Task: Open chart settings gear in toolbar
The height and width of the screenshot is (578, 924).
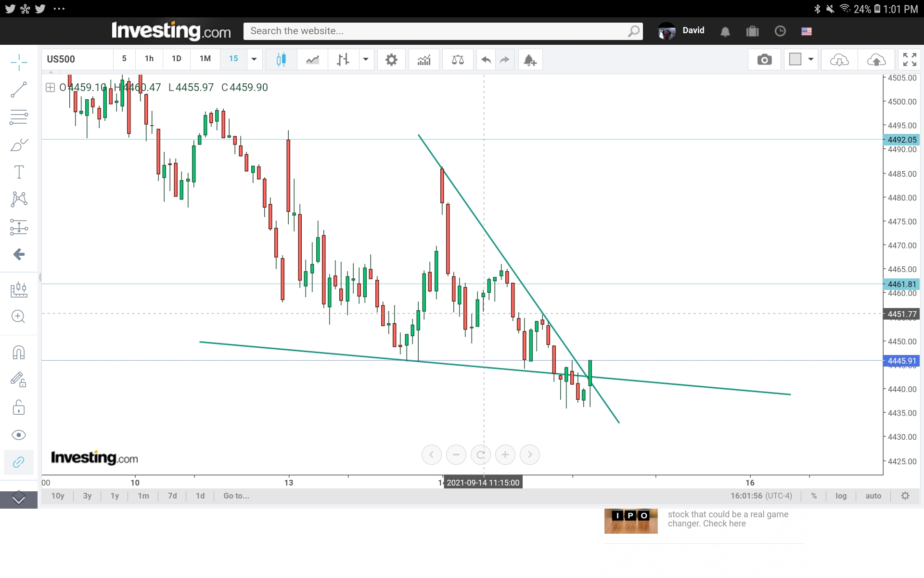Action: click(x=391, y=60)
